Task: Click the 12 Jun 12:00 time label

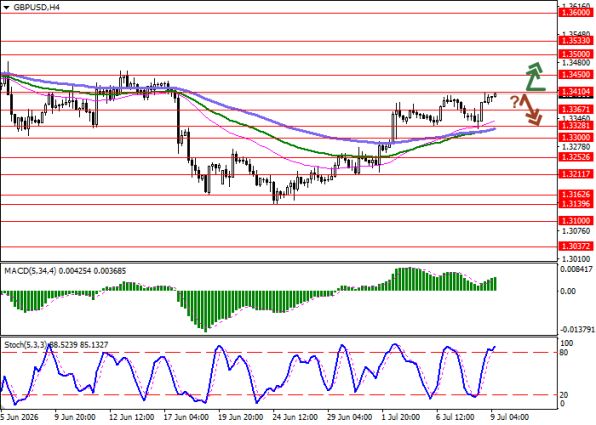Action: coord(132,417)
